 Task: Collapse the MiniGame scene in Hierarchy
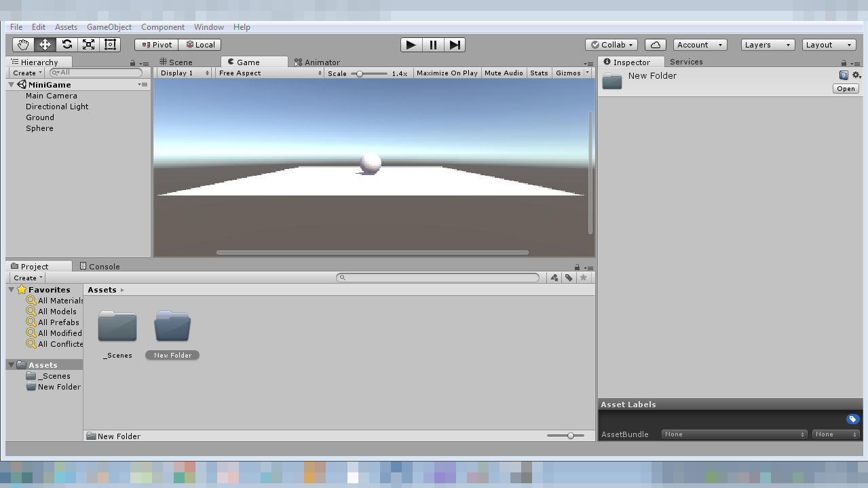11,85
